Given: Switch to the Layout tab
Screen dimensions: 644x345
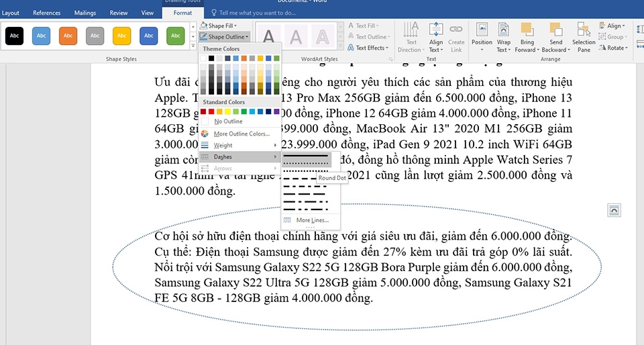Looking at the screenshot, I should point(10,13).
